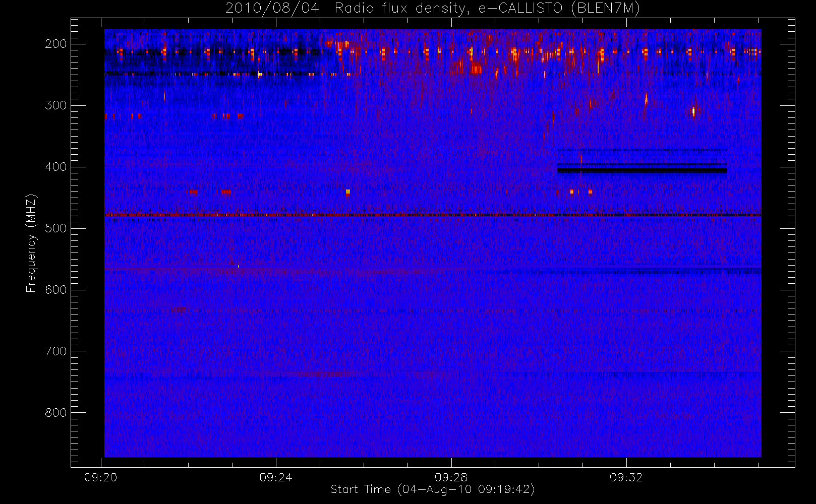
Task: Click the 'Start Time (04-Aug-10 09:19:42)' axis label
Action: click(x=432, y=489)
